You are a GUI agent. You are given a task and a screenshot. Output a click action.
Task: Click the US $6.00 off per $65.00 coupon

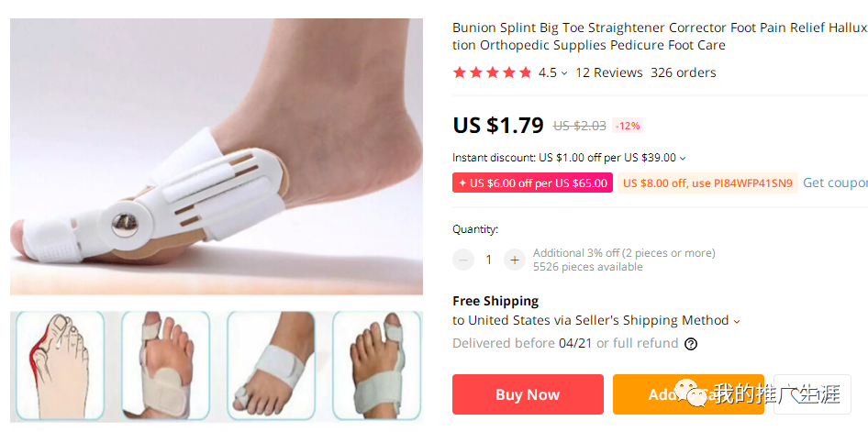coord(532,183)
